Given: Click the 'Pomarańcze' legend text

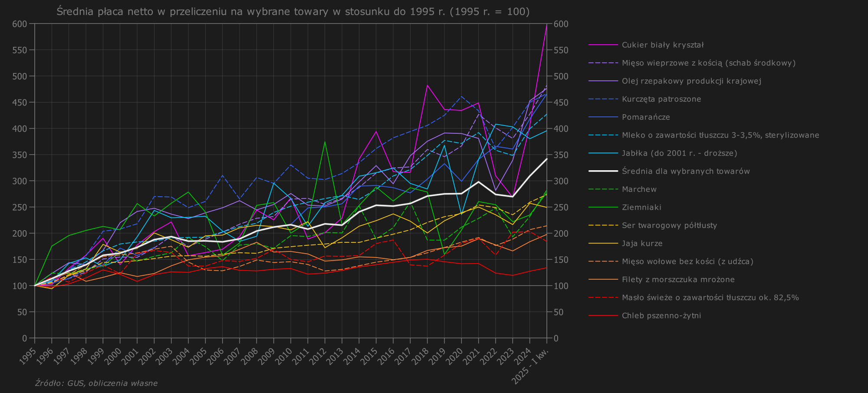Looking at the screenshot, I should click(x=645, y=117).
